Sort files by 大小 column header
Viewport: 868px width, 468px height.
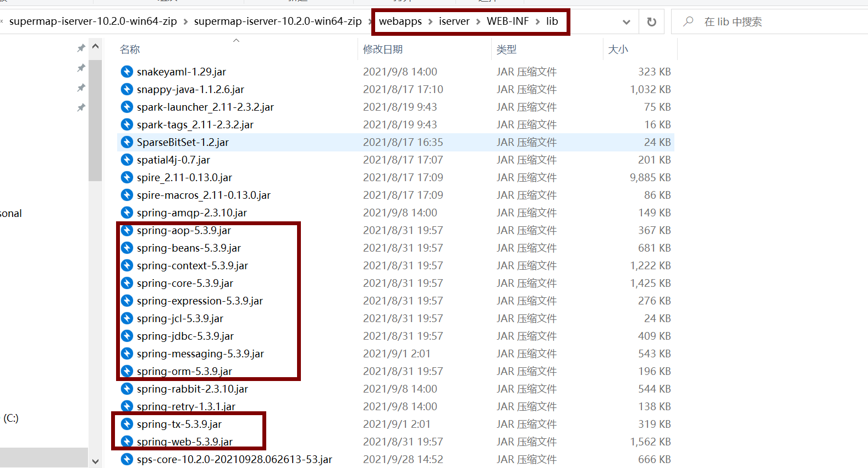[x=618, y=49]
